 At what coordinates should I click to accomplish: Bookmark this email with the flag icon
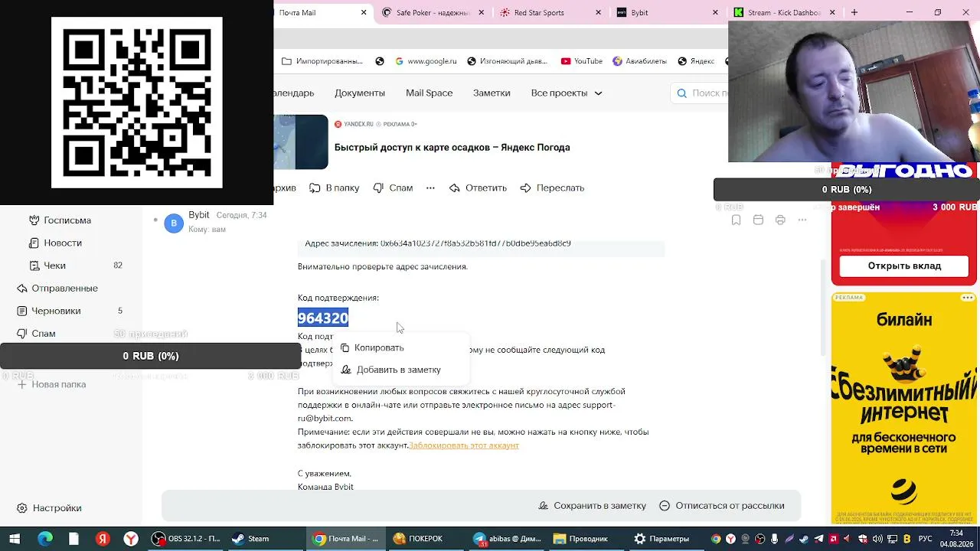pyautogui.click(x=736, y=220)
